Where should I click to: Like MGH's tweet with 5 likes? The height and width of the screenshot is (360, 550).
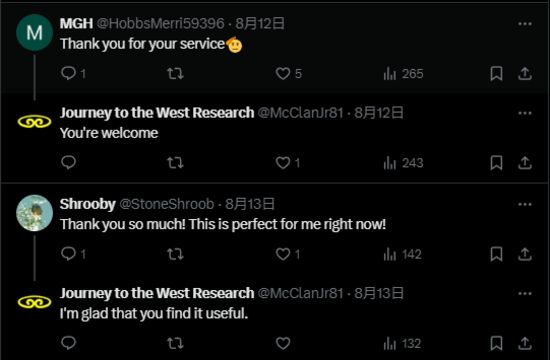pos(288,74)
